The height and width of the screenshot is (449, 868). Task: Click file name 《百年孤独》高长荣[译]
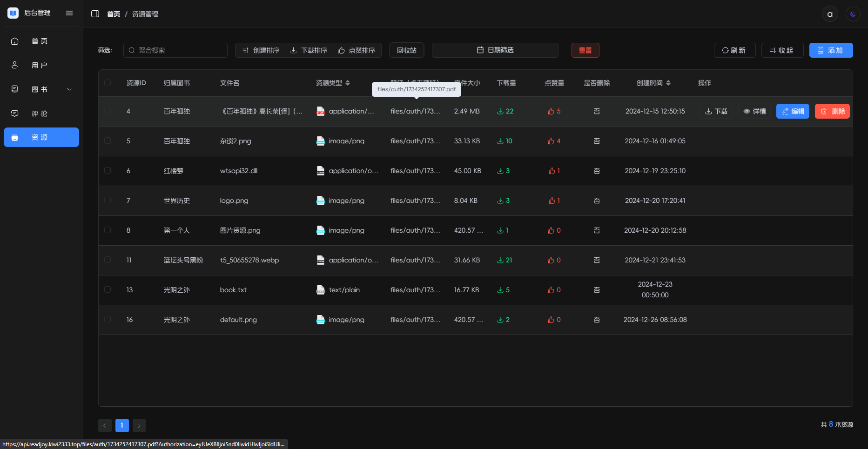[262, 111]
